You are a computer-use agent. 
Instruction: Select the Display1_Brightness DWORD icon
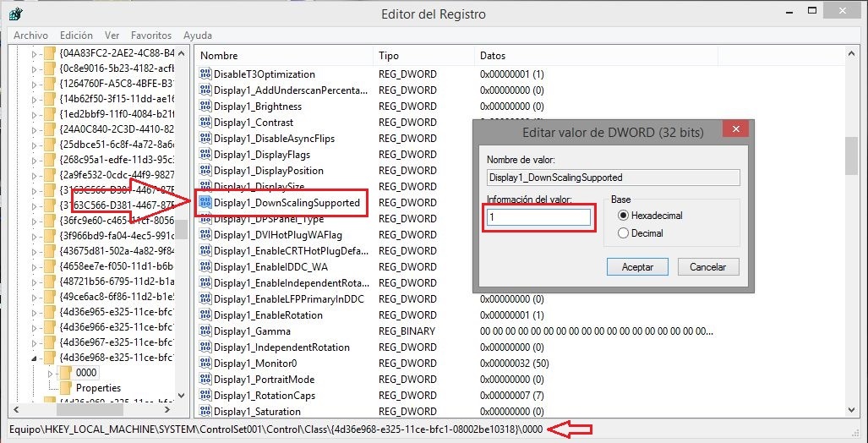[205, 107]
